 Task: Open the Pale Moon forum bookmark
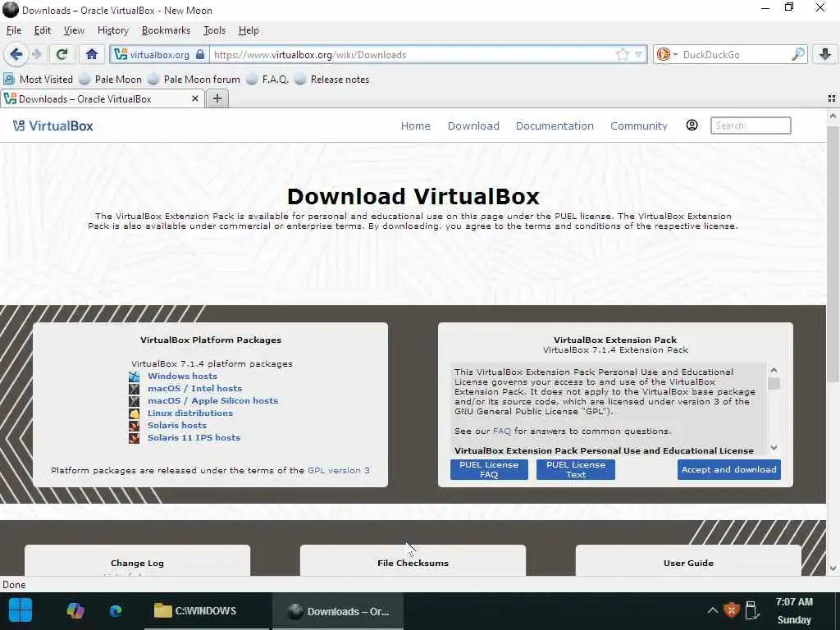[x=194, y=80]
